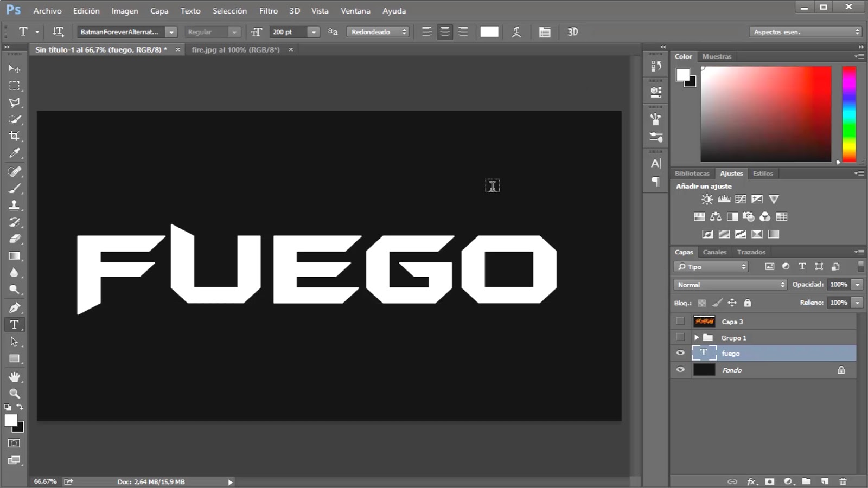Select the History Brush tool

pos(15,222)
